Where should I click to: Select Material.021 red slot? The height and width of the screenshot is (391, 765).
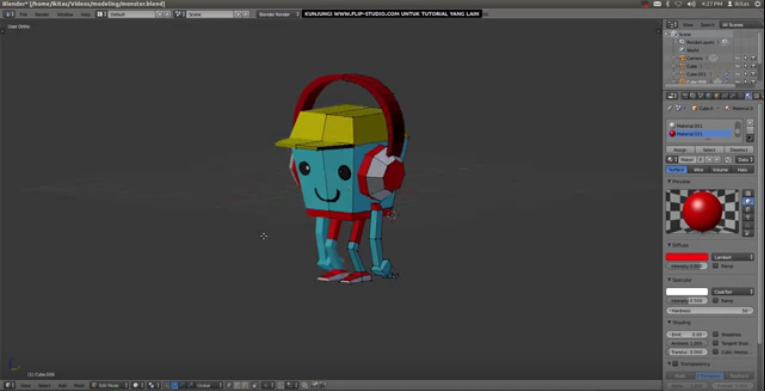click(x=700, y=133)
